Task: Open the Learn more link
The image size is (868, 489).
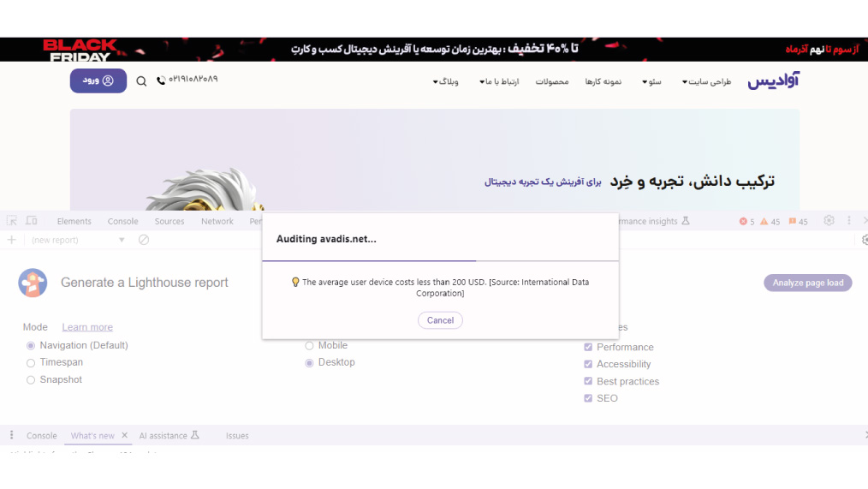Action: pos(87,327)
